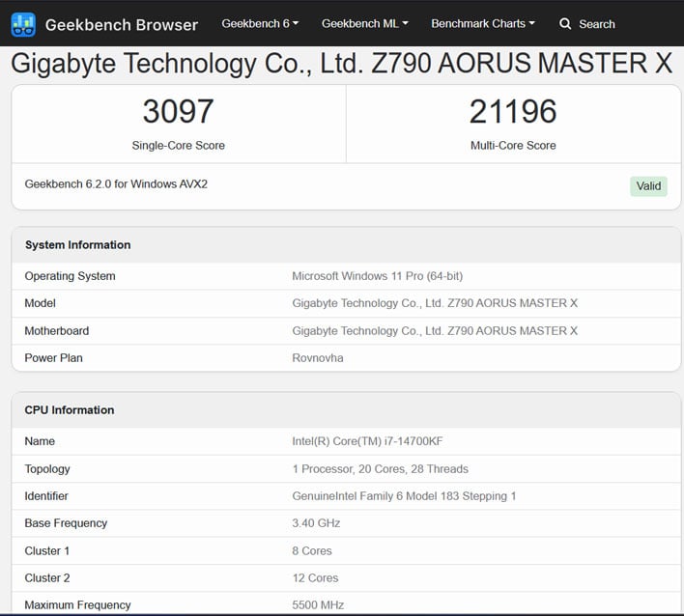Image resolution: width=684 pixels, height=616 pixels.
Task: Click the Geekbench logo icon
Action: [23, 24]
